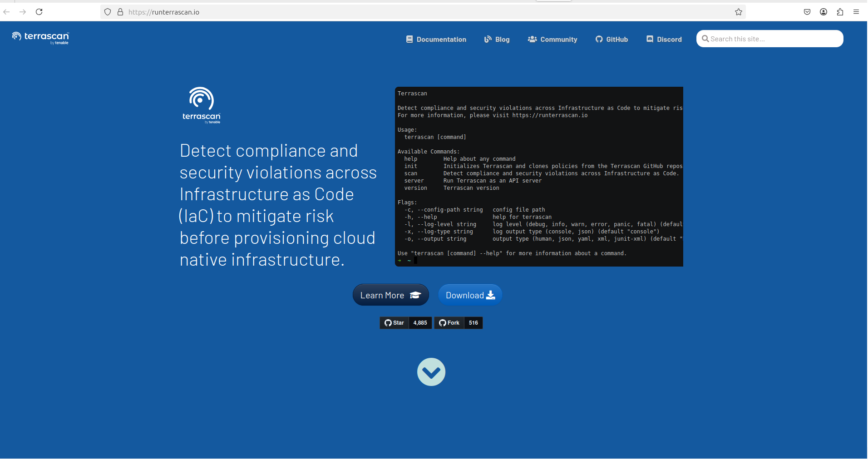Click the Learn More button
Viewport: 868px width, 460px height.
tap(391, 295)
